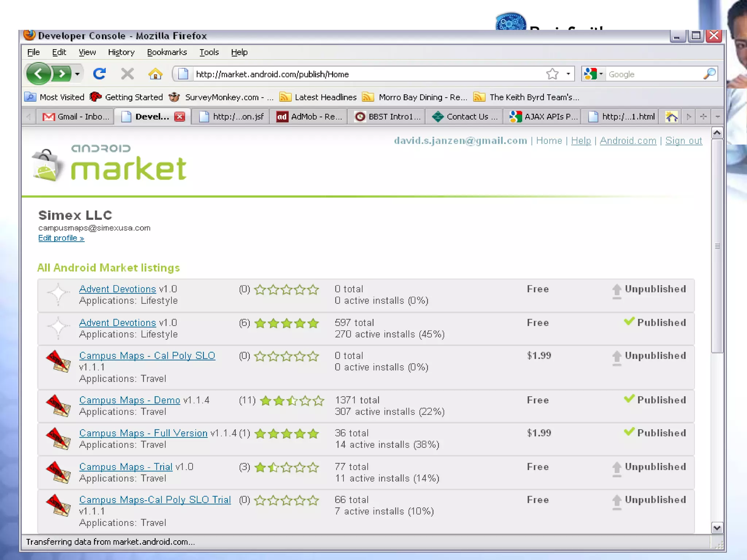Screen dimensions: 747x560
Task: Go to Home page via house icon
Action: click(155, 74)
